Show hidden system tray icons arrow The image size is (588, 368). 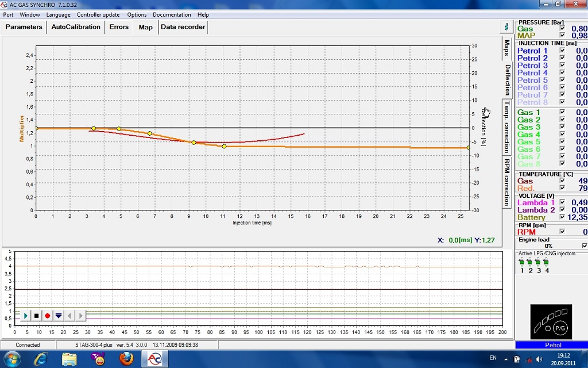click(506, 359)
